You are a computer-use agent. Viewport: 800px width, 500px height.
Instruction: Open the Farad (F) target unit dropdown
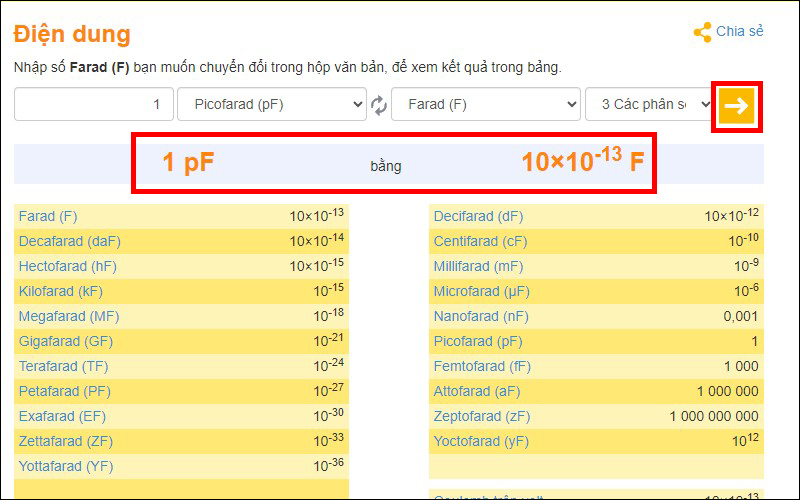tap(486, 105)
